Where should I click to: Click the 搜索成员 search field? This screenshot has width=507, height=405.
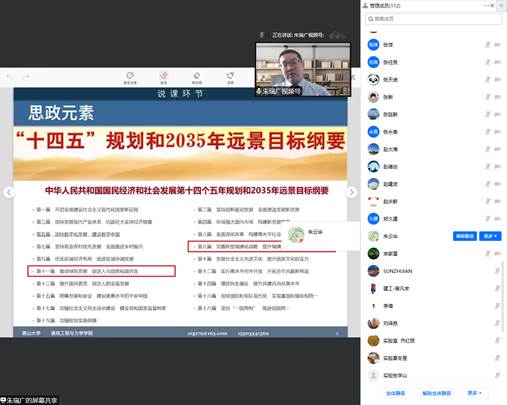pos(433,19)
